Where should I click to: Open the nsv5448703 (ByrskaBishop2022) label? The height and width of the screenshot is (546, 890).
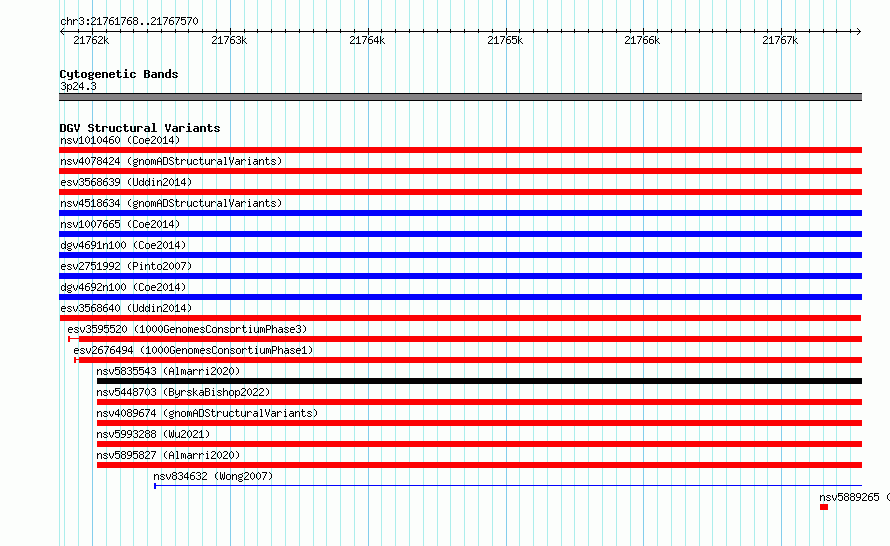183,392
